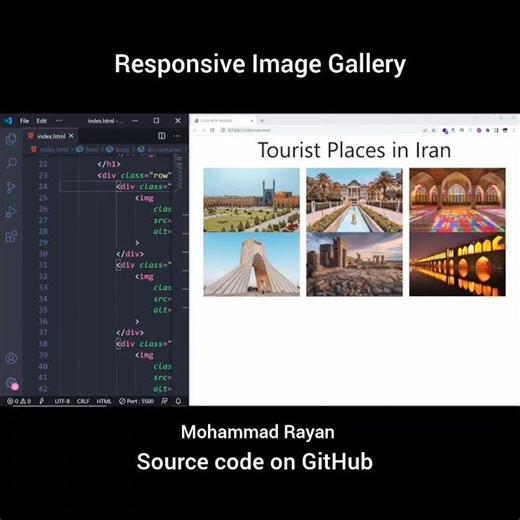
Task: Open the File menu
Action: (x=24, y=121)
